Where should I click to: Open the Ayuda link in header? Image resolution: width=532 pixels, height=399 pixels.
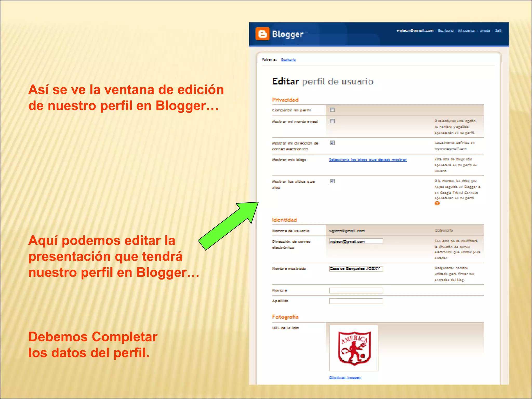485,31
